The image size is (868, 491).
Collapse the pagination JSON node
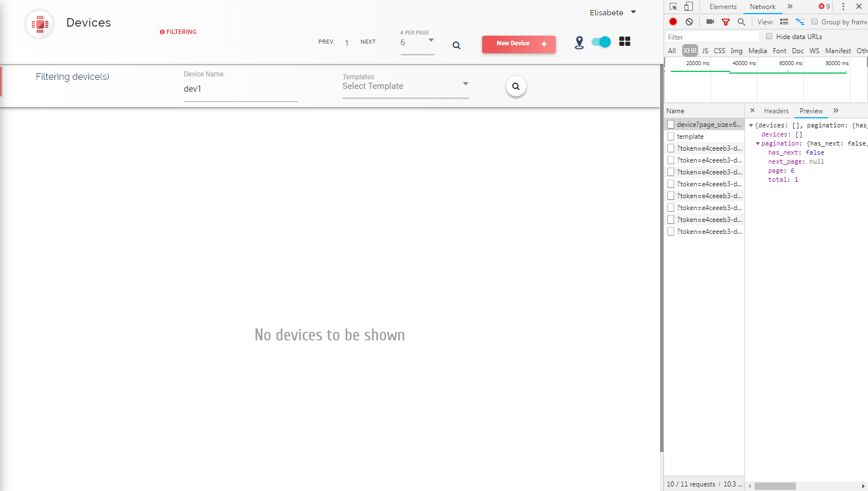pos(758,143)
